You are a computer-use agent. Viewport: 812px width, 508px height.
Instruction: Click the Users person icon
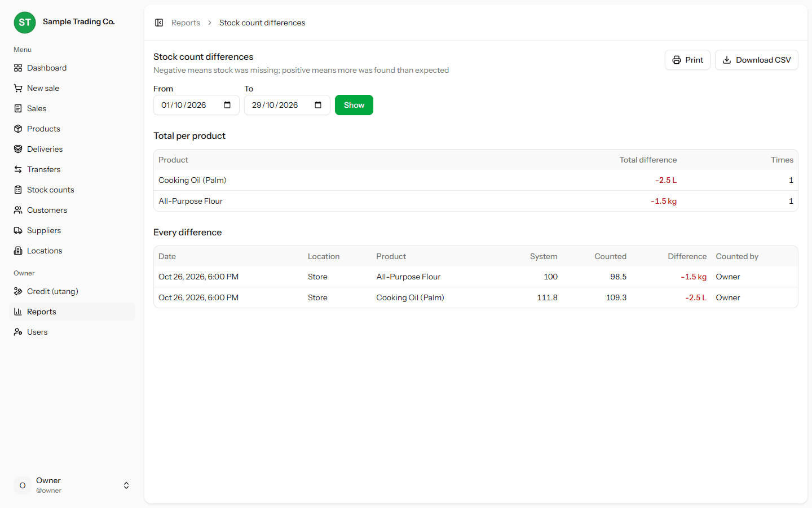tap(18, 332)
